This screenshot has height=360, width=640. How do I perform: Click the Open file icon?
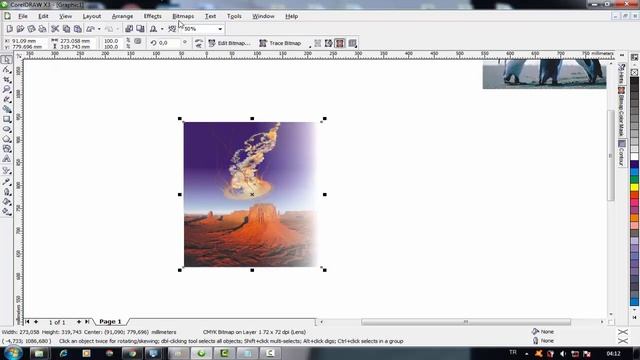pos(20,29)
